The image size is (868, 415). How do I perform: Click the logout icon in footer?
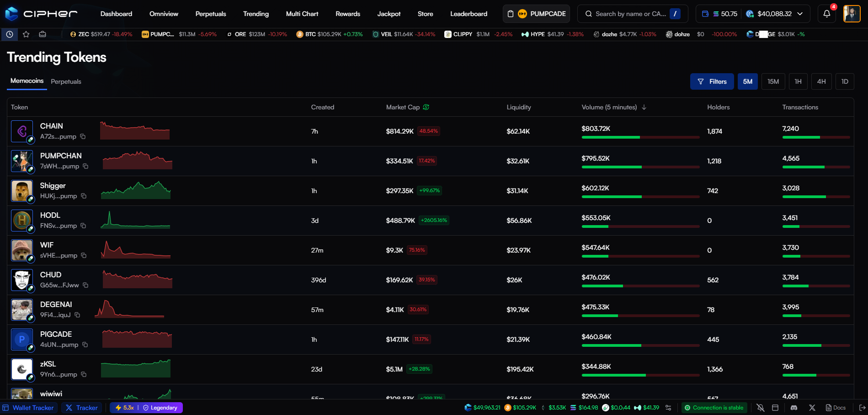tap(862, 408)
